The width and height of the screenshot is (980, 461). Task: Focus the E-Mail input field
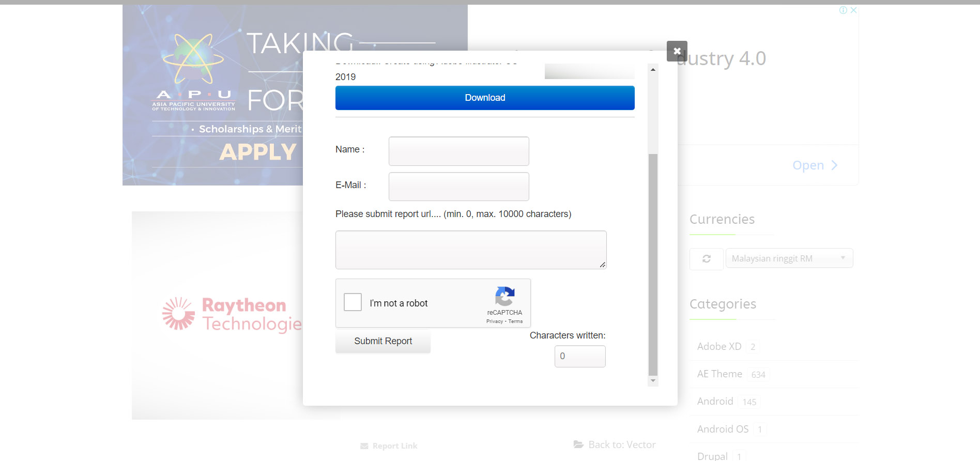coord(458,187)
